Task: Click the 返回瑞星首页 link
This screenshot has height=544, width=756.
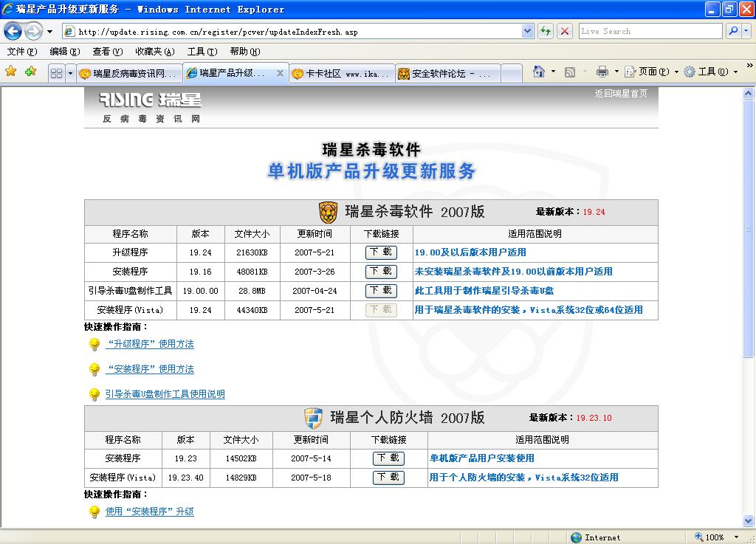Action: 621,94
